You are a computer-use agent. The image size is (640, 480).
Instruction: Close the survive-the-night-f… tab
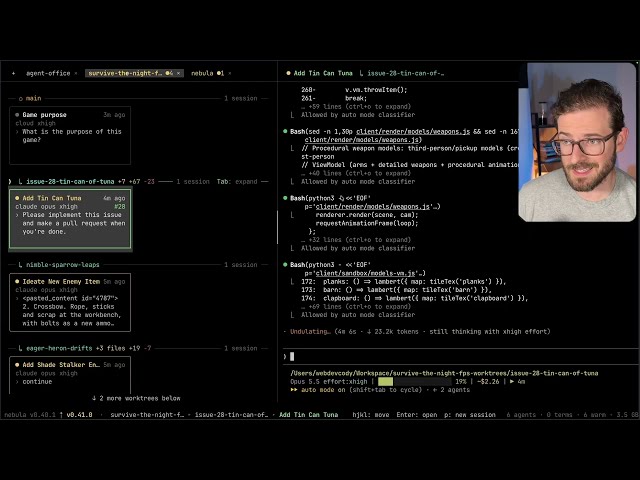pyautogui.click(x=178, y=73)
